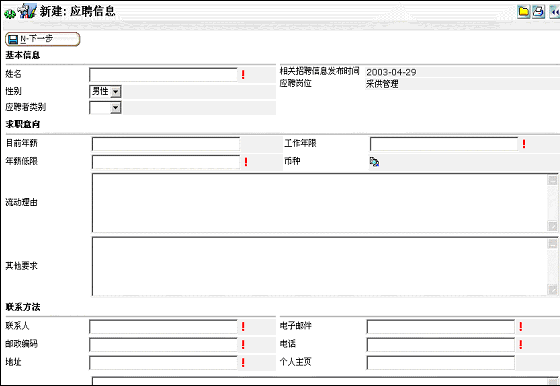The image size is (560, 386).
Task: Select the 联系人 input field
Action: coord(163,326)
